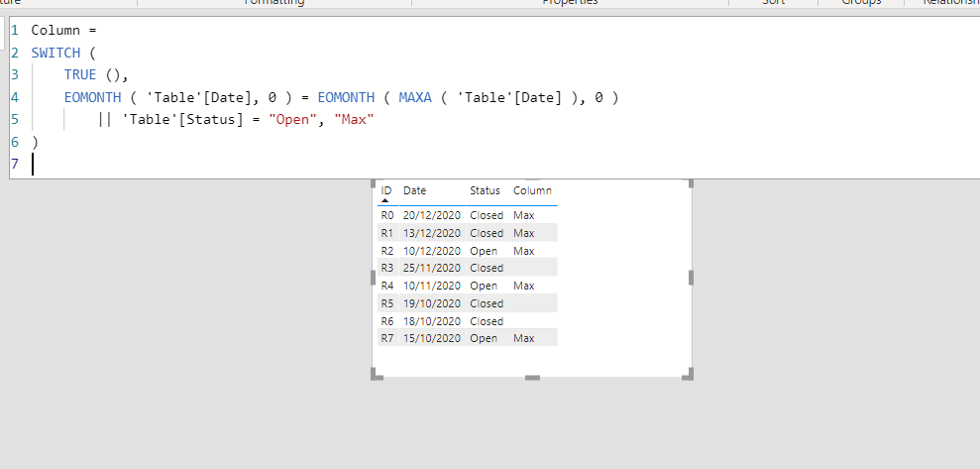
Task: Click the date 13/12/2020
Action: 432,233
